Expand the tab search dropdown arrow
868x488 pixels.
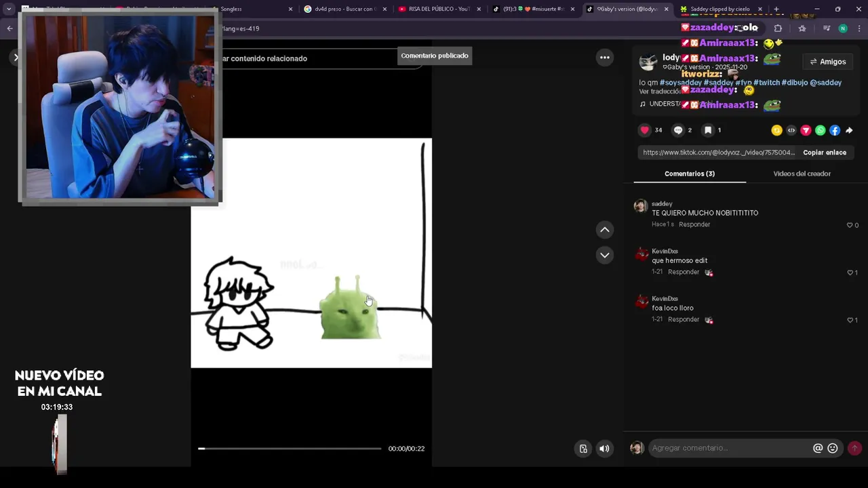pyautogui.click(x=9, y=9)
